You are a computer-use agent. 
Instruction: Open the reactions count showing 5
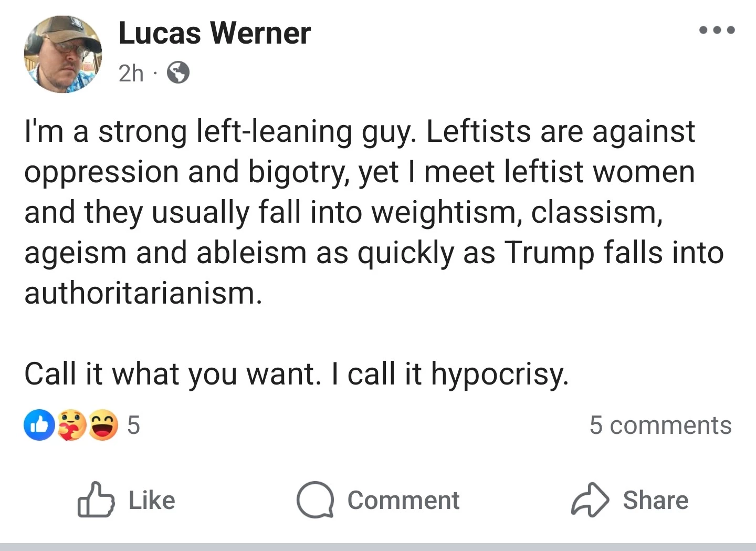click(x=134, y=425)
